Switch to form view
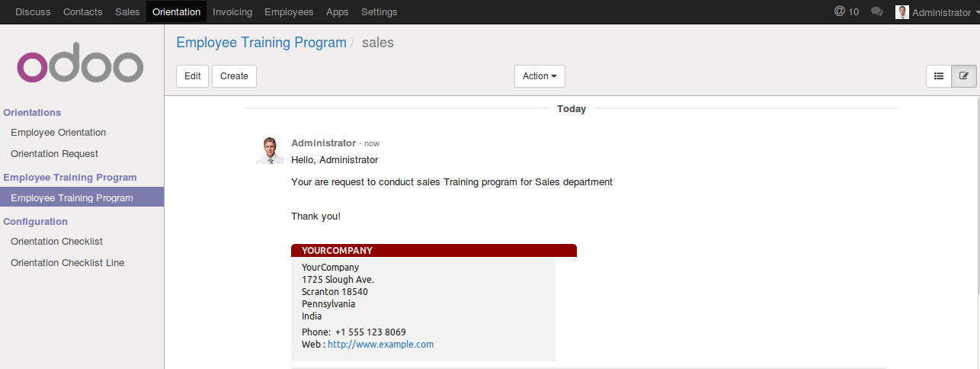Viewport: 980px width, 369px height. pyautogui.click(x=964, y=76)
